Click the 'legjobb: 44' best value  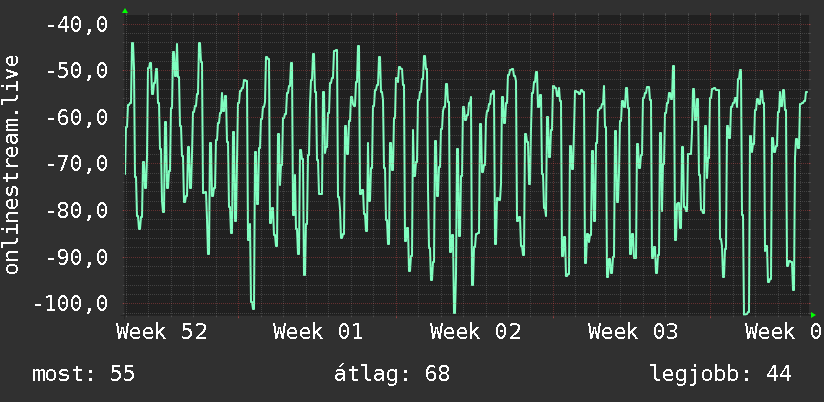tap(720, 374)
